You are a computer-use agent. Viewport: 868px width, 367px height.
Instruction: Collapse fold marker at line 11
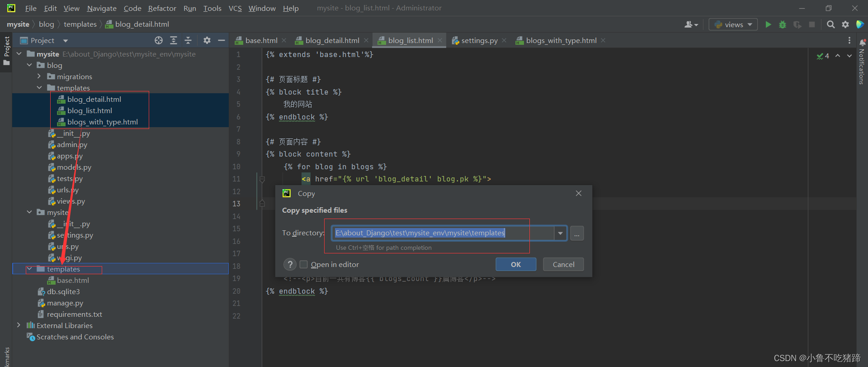tap(262, 179)
